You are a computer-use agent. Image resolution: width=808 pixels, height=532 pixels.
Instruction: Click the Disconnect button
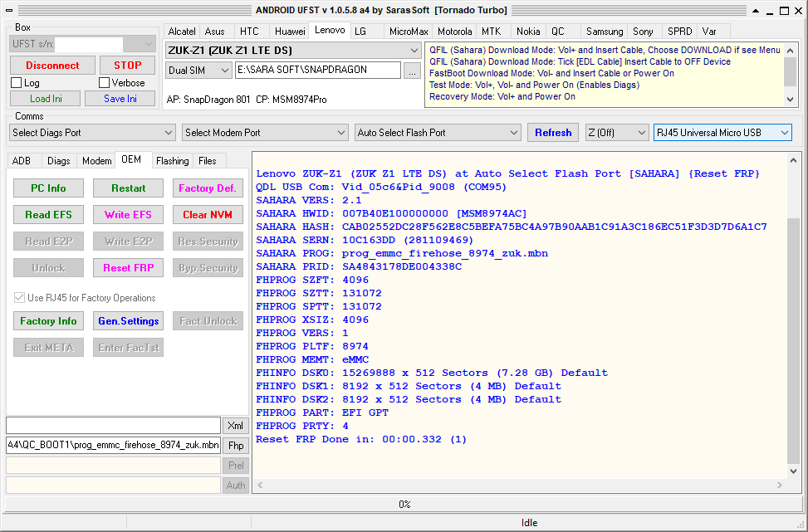tap(52, 66)
